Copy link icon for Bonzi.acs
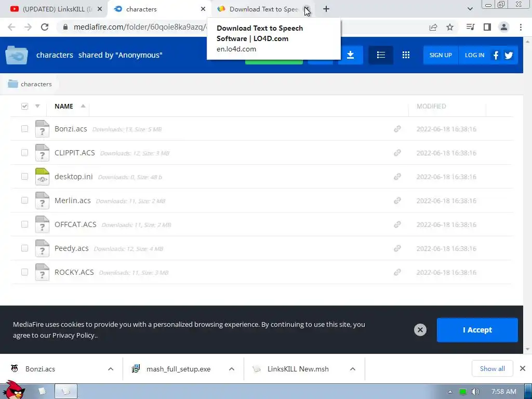The image size is (532, 399). tap(397, 129)
